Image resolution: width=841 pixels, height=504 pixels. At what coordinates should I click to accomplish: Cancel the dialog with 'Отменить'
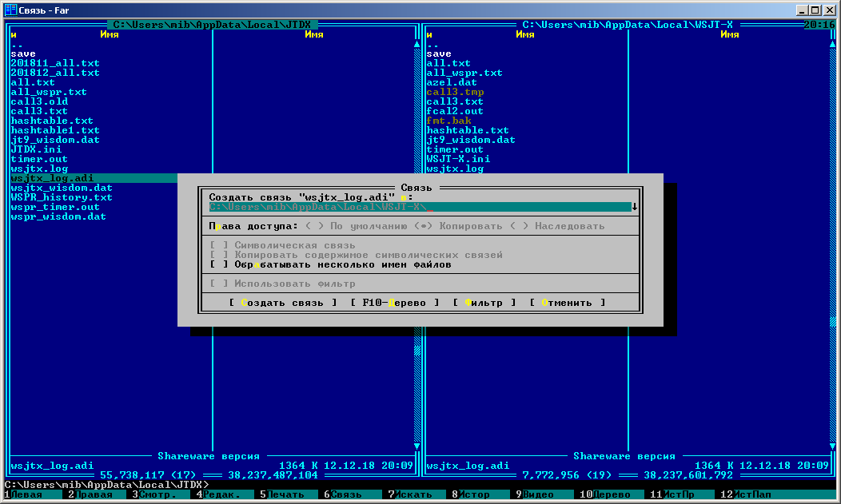(x=567, y=303)
